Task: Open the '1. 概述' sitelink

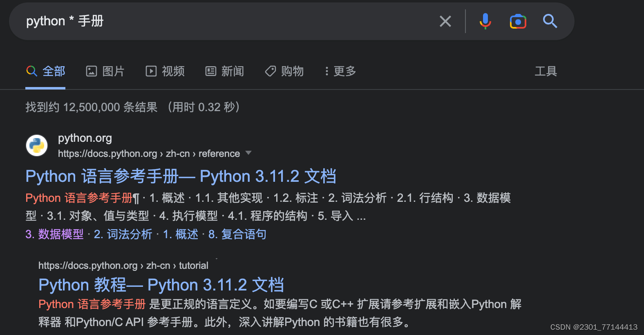Action: [181, 234]
